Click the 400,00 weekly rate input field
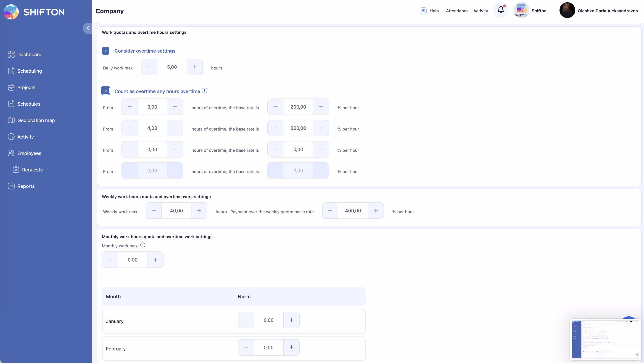The width and height of the screenshot is (644, 363). [353, 211]
